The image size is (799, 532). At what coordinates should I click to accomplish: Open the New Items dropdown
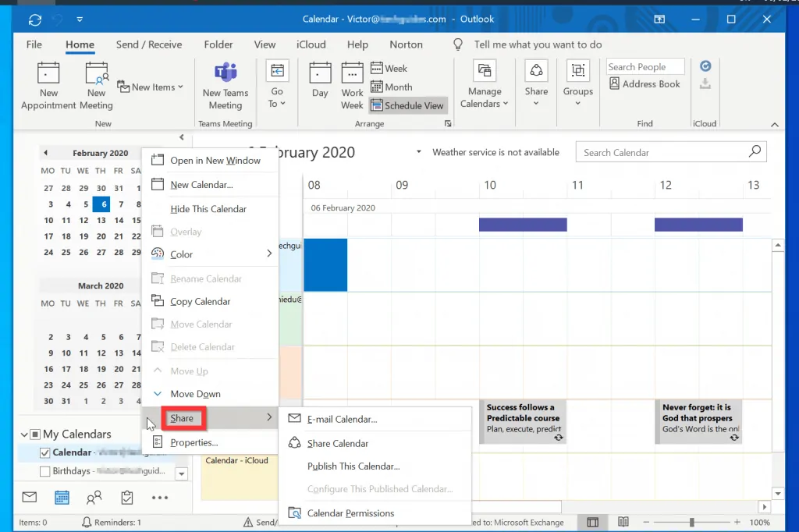tap(151, 87)
